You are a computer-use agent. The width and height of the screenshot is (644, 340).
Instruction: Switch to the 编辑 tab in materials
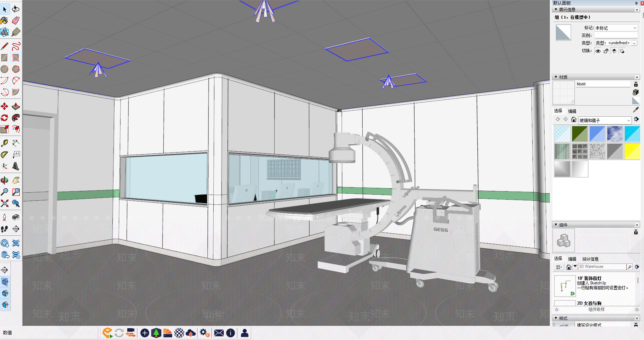pyautogui.click(x=572, y=111)
